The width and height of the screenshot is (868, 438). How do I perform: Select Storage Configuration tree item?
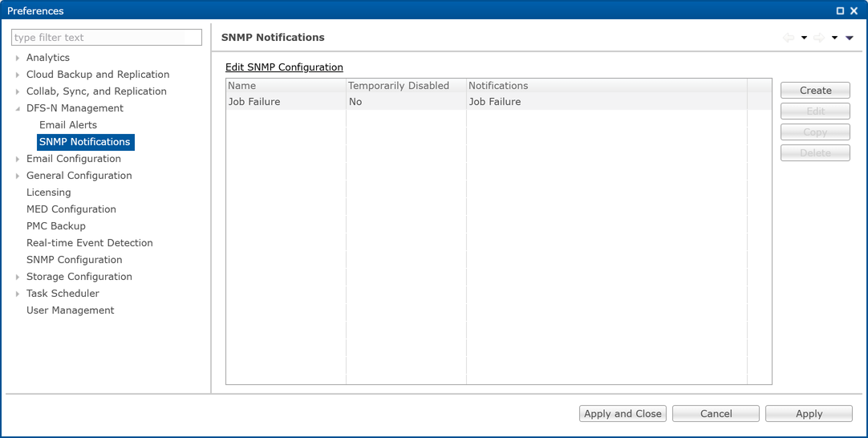pos(79,276)
